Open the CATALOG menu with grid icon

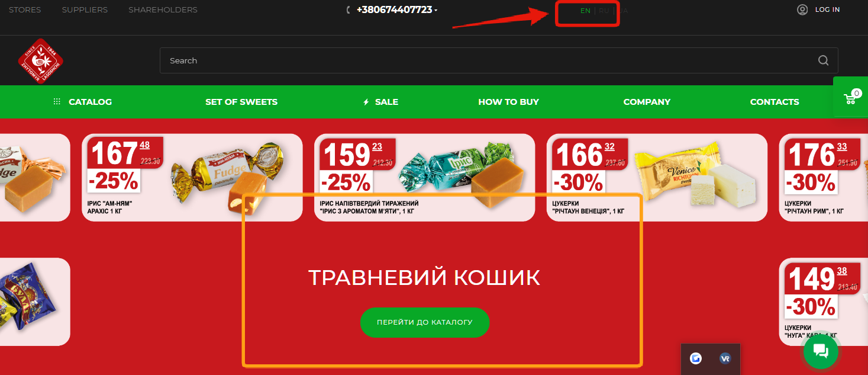coord(82,102)
